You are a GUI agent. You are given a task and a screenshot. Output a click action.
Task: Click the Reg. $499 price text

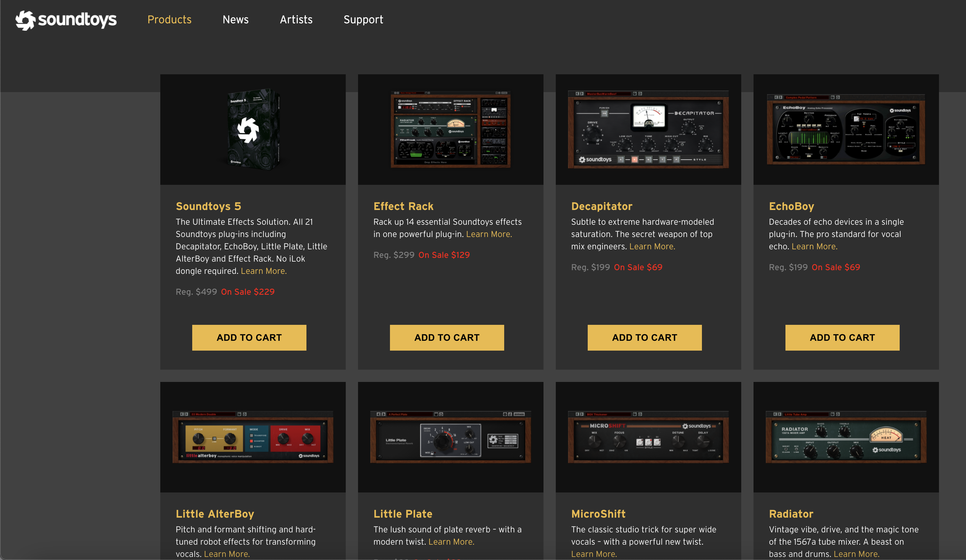(196, 292)
